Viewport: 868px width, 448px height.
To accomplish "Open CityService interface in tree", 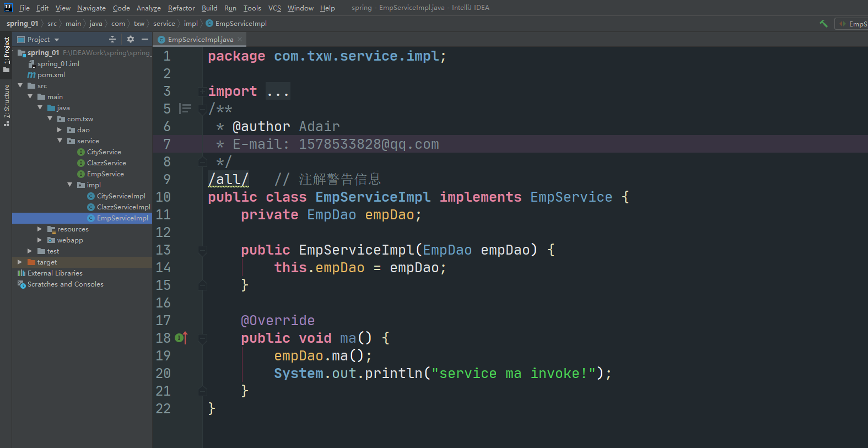I will [99, 152].
